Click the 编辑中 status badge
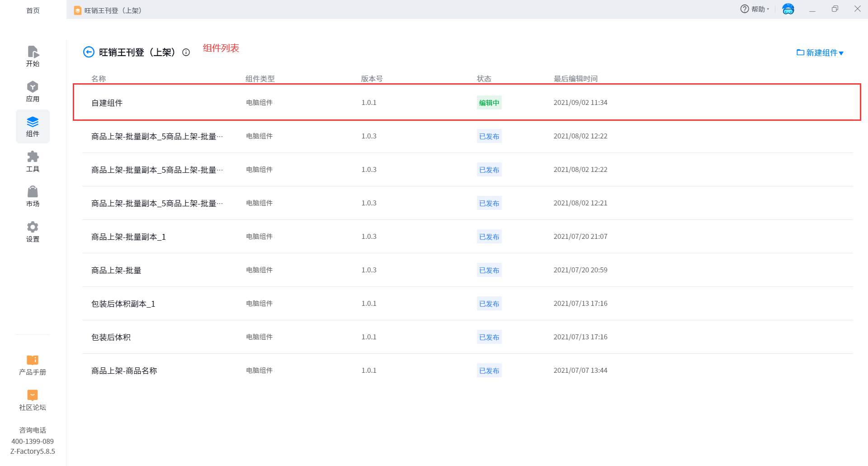Image resolution: width=868 pixels, height=466 pixels. [489, 103]
